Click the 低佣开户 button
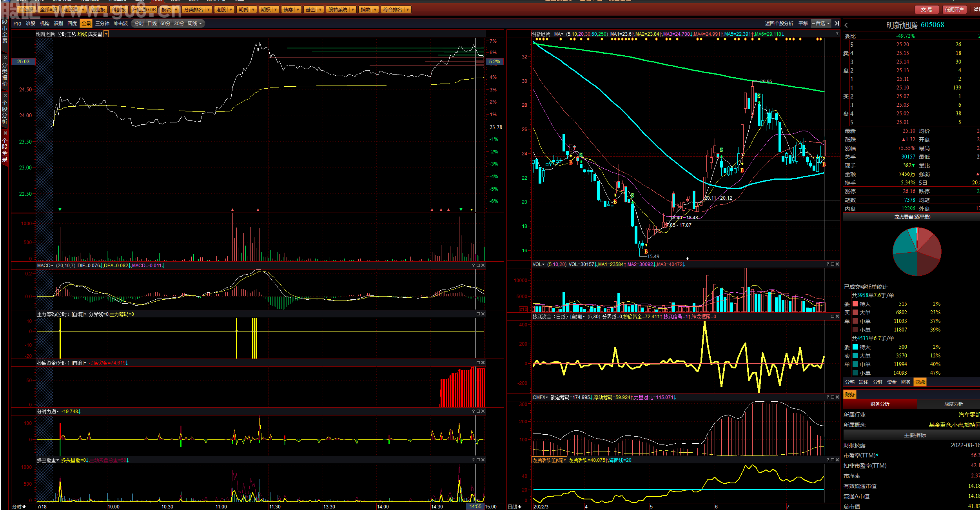Screen dimensions: 980x510 click(954, 10)
